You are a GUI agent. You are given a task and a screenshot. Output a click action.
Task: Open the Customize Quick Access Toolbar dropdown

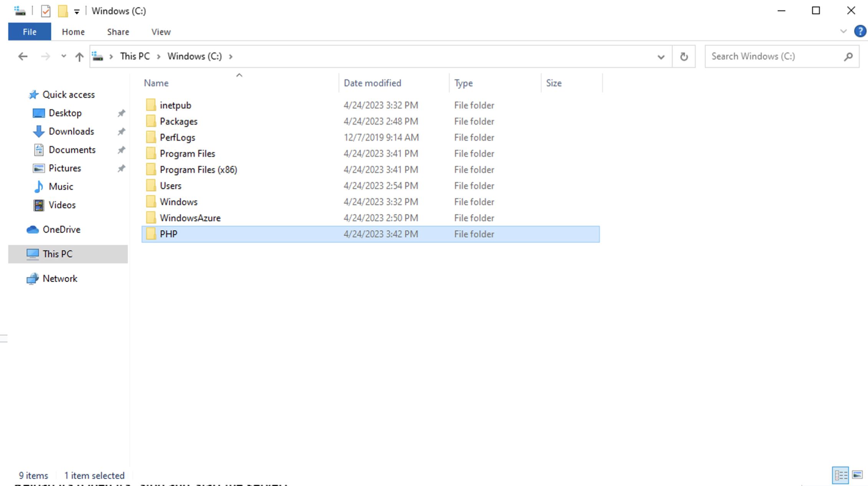(77, 11)
